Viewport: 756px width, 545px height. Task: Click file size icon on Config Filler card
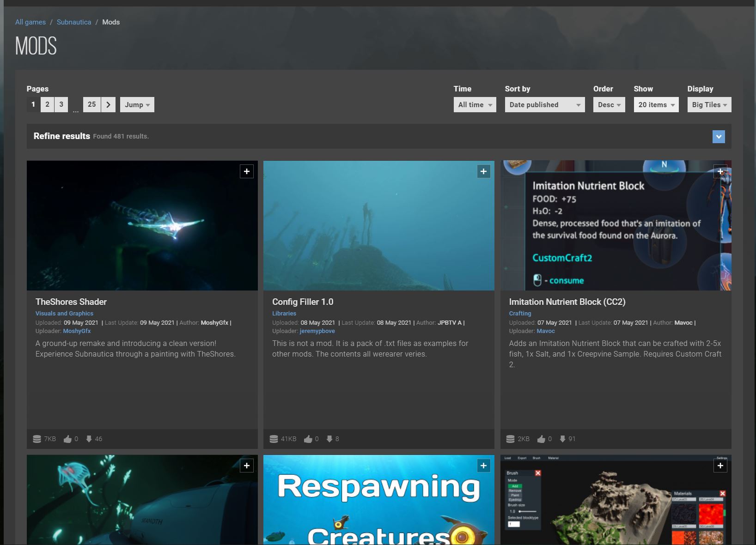[x=274, y=439]
